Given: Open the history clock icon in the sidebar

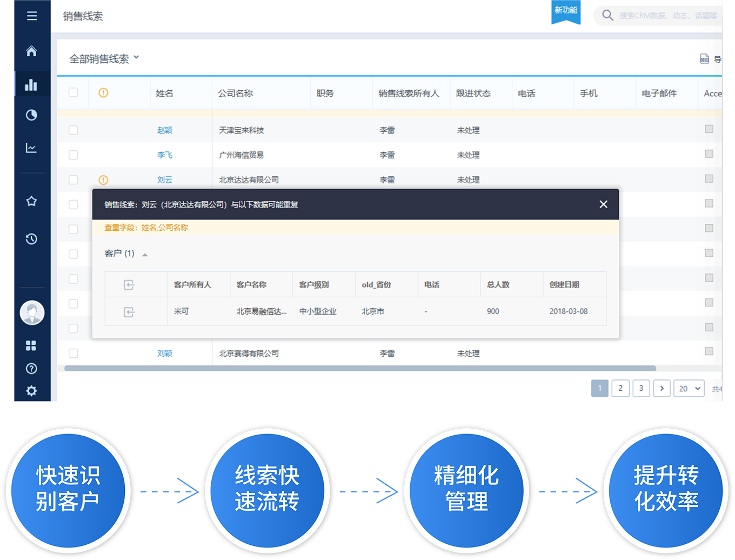Looking at the screenshot, I should [x=31, y=238].
